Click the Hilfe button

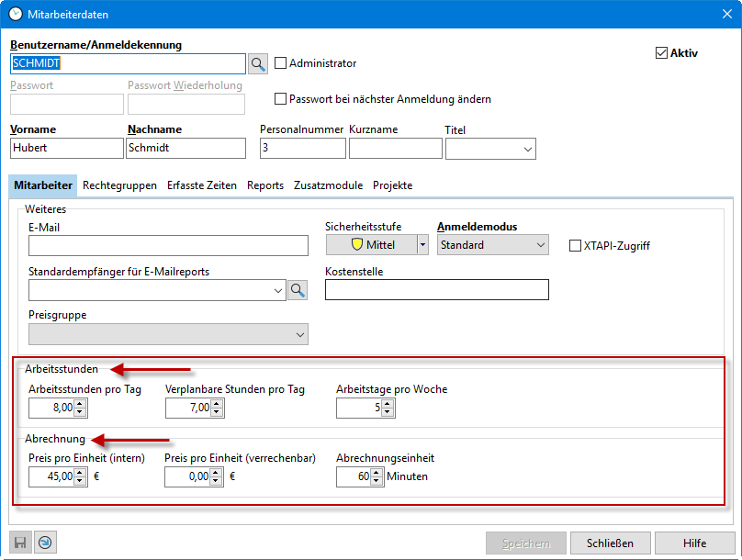pyautogui.click(x=695, y=543)
